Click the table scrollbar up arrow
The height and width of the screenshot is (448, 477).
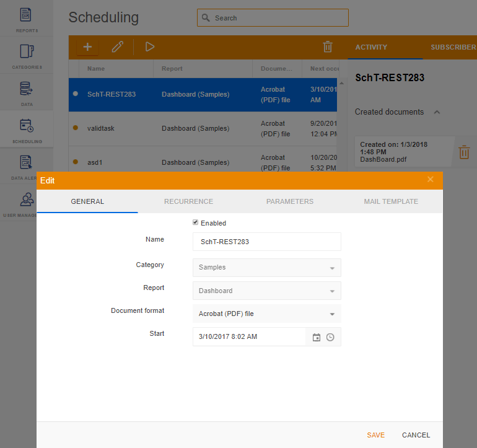(x=341, y=83)
